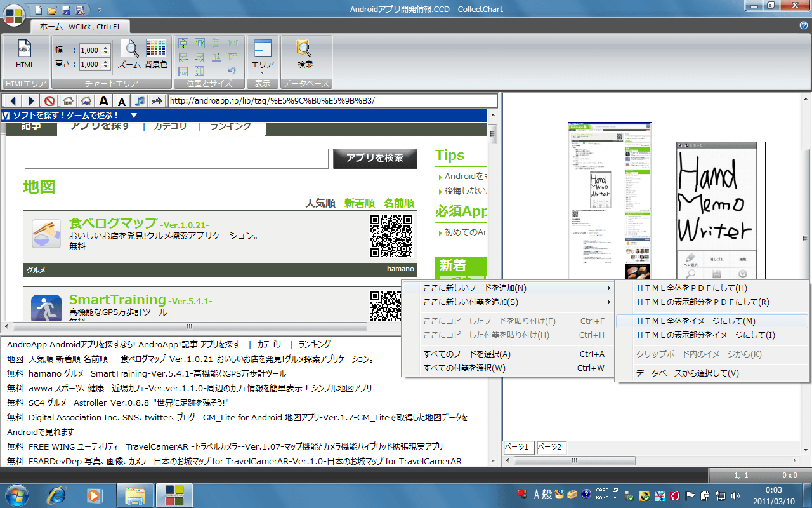Click the ribbon help question mark icon
The image size is (812, 508).
pyautogui.click(x=803, y=25)
